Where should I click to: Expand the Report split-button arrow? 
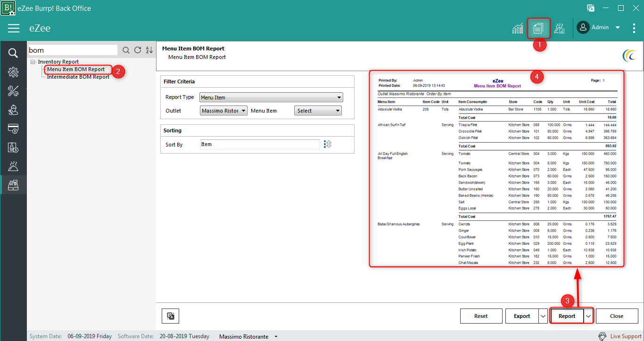pyautogui.click(x=588, y=316)
